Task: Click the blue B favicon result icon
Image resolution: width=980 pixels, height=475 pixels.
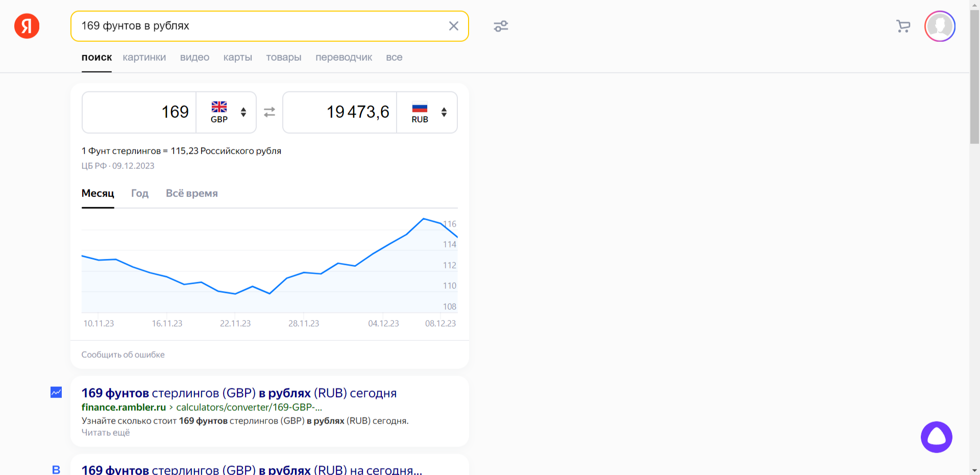Action: pyautogui.click(x=56, y=469)
